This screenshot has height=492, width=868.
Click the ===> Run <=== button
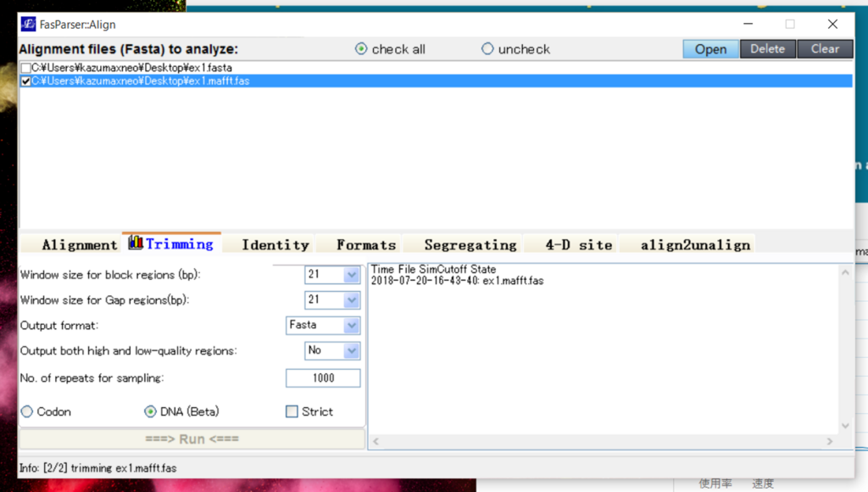(192, 439)
